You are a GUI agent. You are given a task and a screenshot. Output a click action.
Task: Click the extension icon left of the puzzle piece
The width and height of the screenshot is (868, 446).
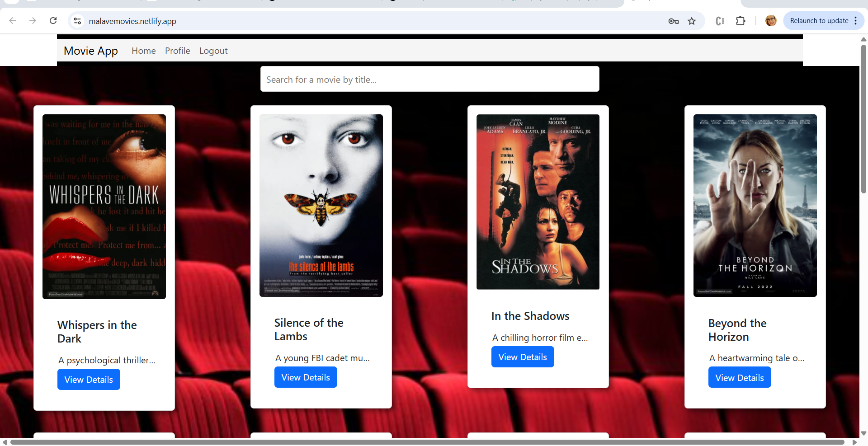tap(720, 21)
